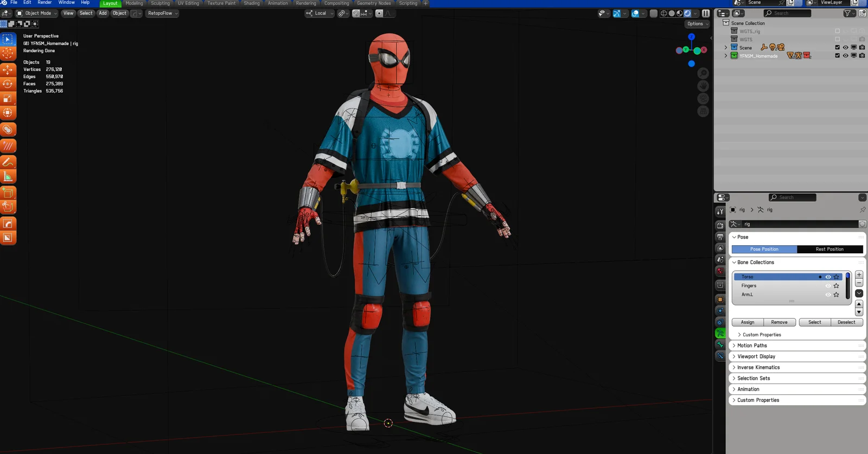Remove bone collection with minus button
This screenshot has height=454, width=868.
click(859, 283)
